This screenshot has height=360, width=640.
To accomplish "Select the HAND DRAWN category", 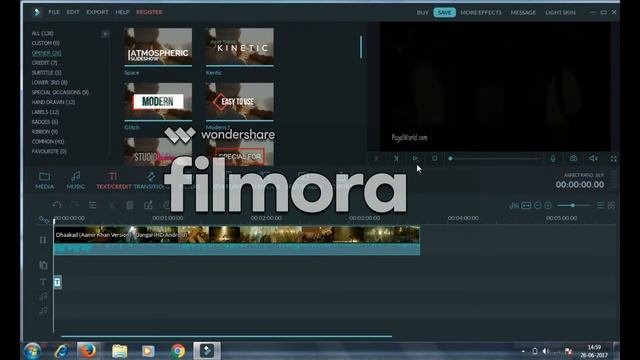I will point(53,102).
